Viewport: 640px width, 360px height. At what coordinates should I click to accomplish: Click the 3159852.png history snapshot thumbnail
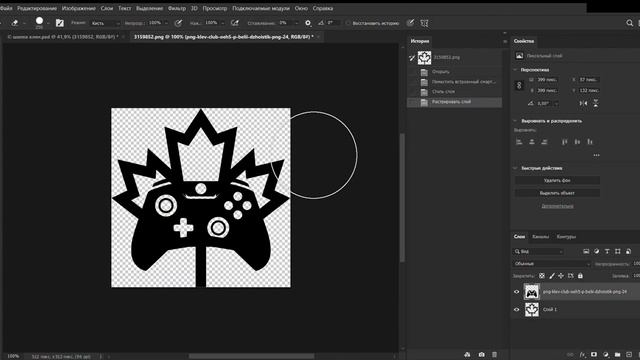click(424, 58)
